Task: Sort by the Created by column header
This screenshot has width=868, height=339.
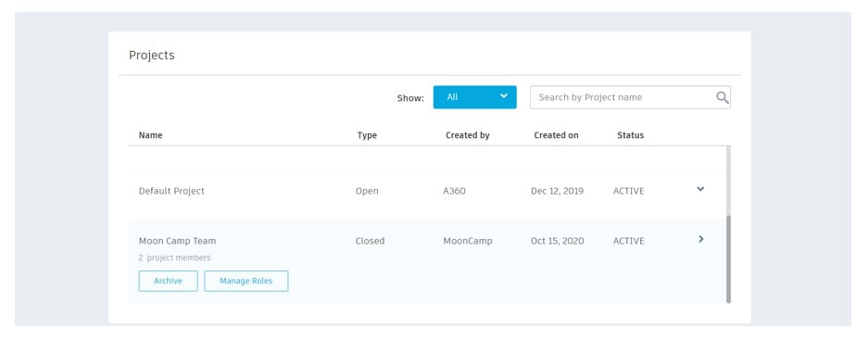Action: [x=467, y=135]
